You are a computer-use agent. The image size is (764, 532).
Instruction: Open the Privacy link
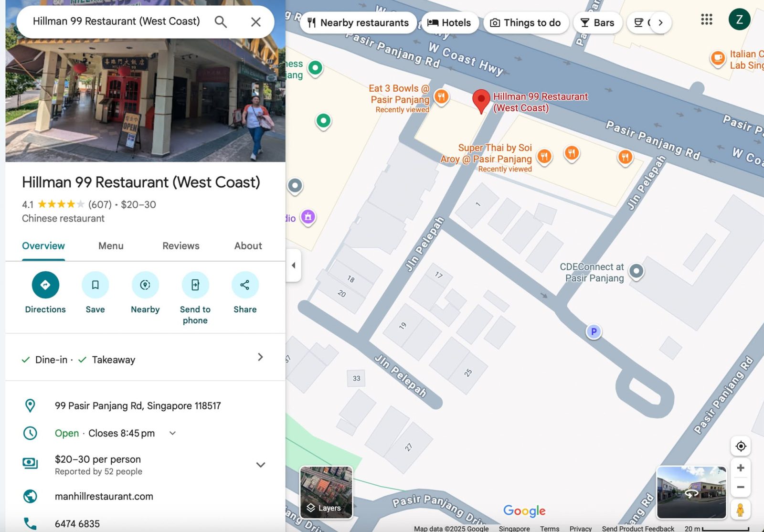click(x=581, y=529)
